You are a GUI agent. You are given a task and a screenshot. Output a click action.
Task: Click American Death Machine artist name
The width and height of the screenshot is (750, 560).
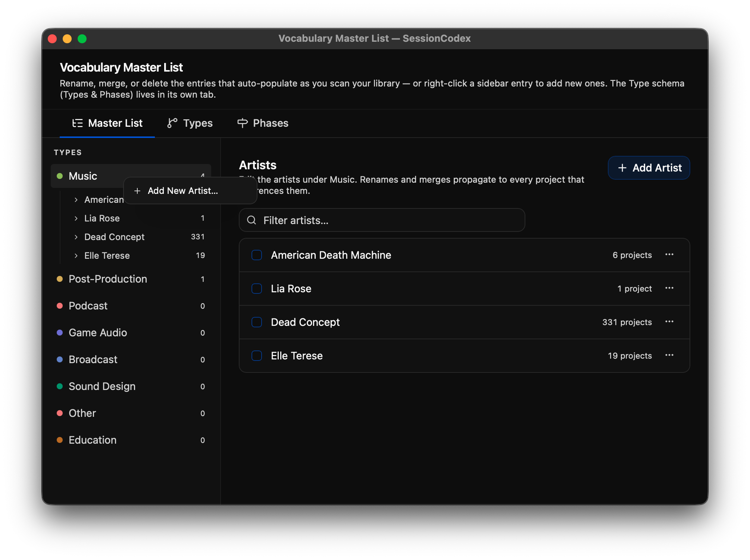coord(331,255)
